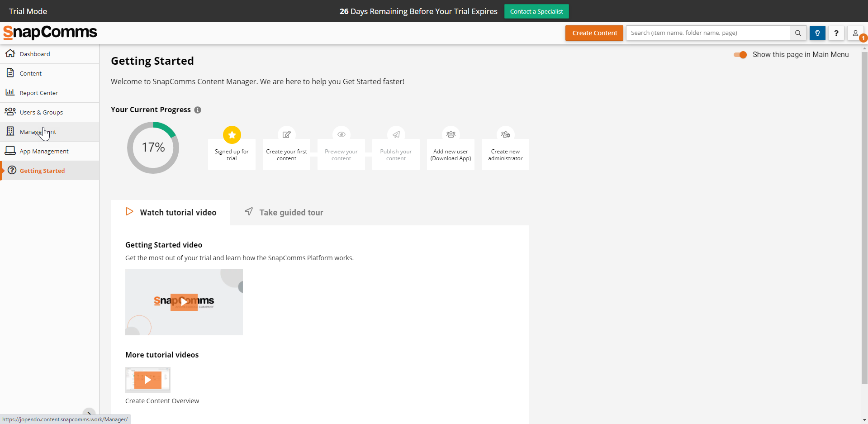Open App Management menu item
868x424 pixels.
[50, 151]
